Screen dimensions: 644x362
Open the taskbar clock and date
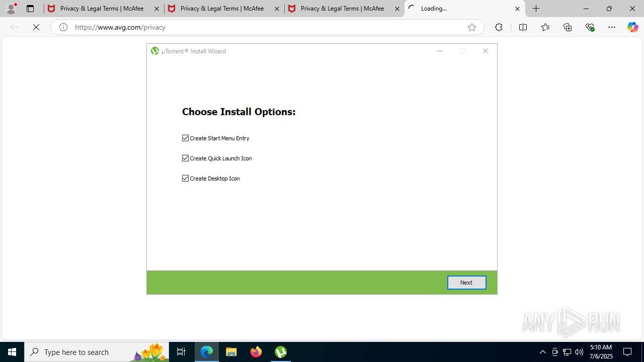(x=601, y=352)
